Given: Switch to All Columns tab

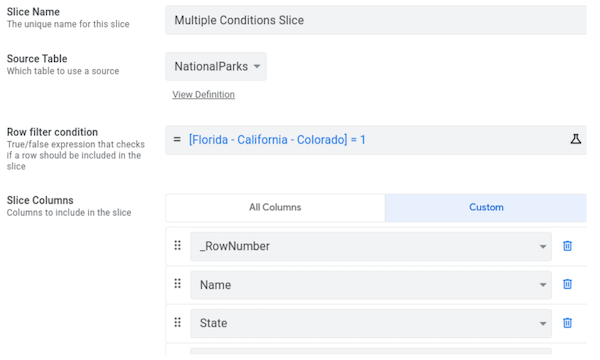Looking at the screenshot, I should (275, 207).
